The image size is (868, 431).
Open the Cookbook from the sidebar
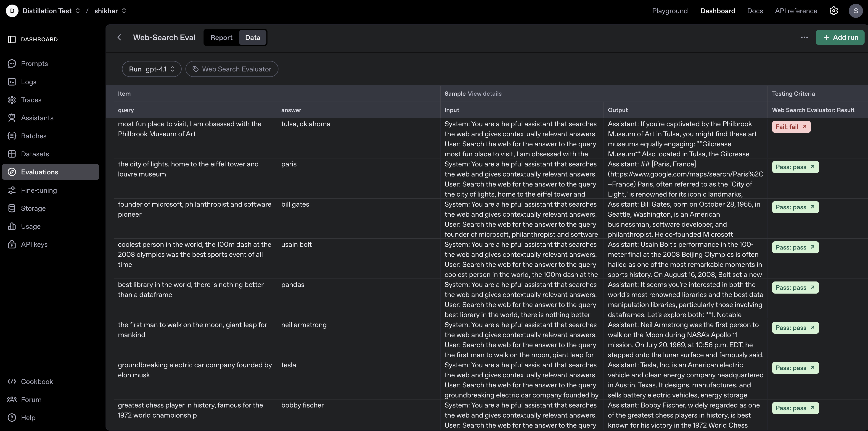coord(37,381)
